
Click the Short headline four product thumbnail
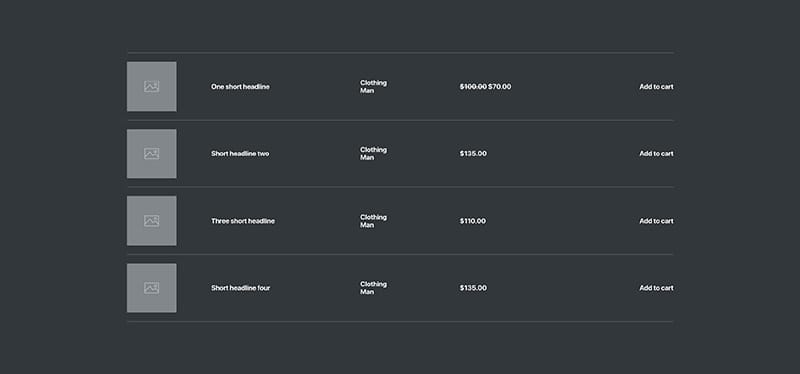(152, 288)
